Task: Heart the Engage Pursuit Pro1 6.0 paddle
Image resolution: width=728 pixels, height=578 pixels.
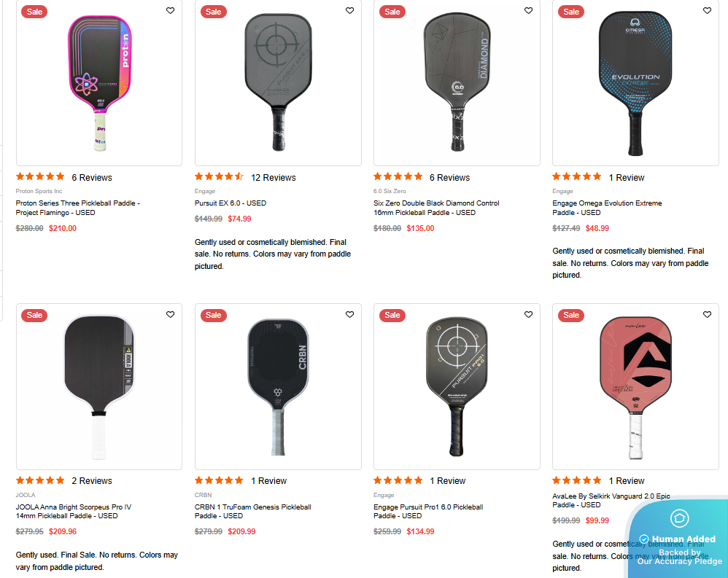Action: (528, 315)
